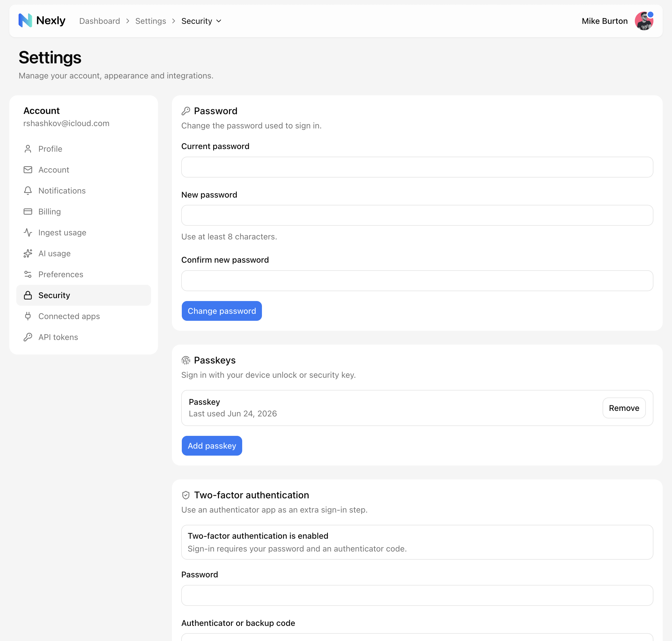This screenshot has width=672, height=641.
Task: Open the Notifications settings section
Action: coord(84,191)
